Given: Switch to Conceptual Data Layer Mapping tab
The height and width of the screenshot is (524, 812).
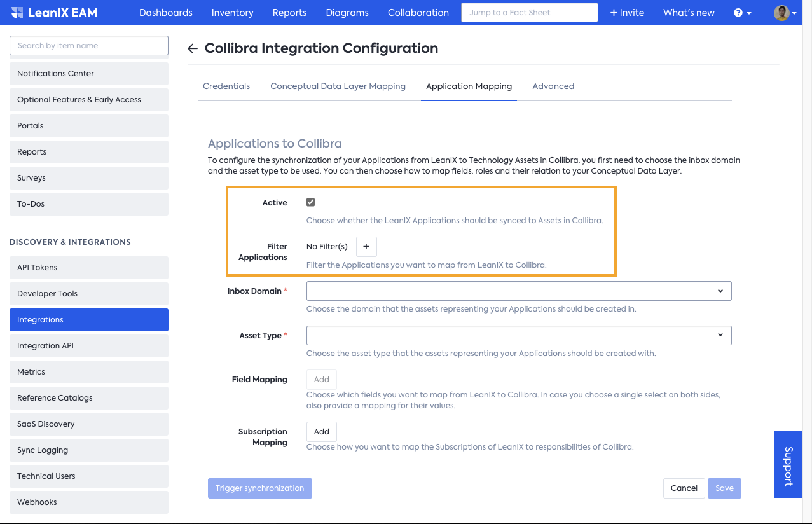Looking at the screenshot, I should click(338, 86).
